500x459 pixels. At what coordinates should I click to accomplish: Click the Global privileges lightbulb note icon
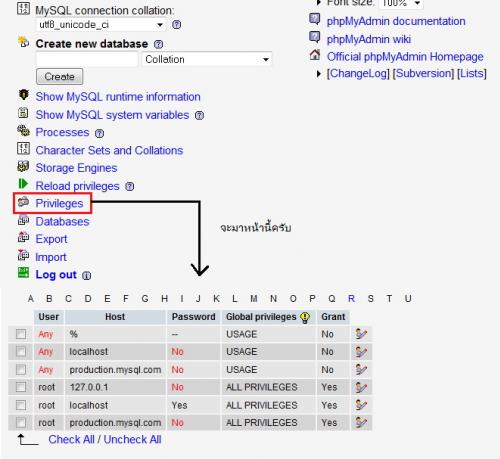pyautogui.click(x=305, y=317)
